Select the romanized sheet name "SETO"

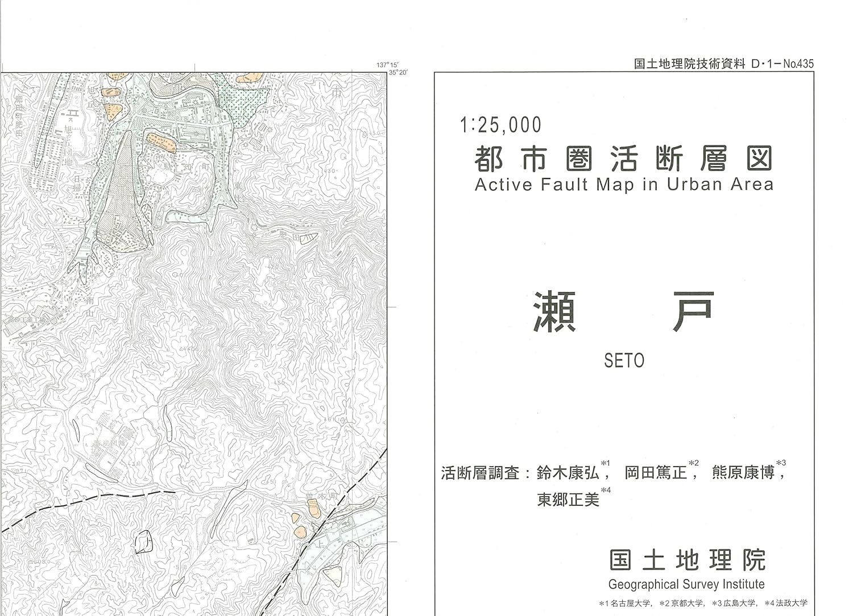(624, 360)
